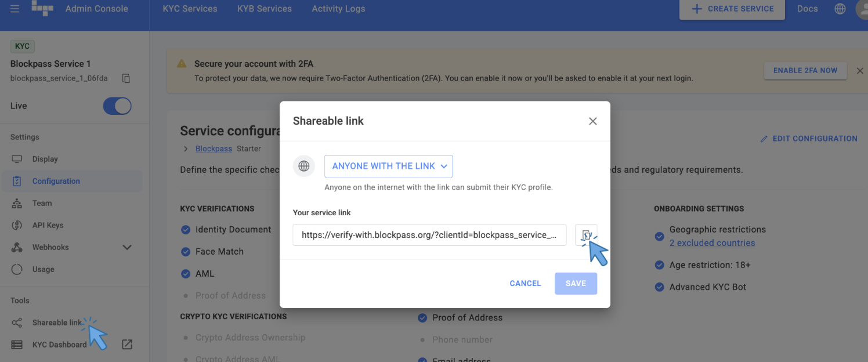This screenshot has height=362, width=868.
Task: Click the language globe icon
Action: pos(840,9)
